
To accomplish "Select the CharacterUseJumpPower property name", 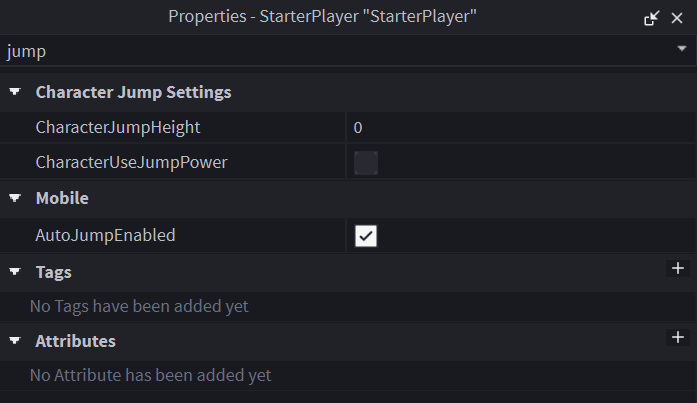I will tap(131, 162).
